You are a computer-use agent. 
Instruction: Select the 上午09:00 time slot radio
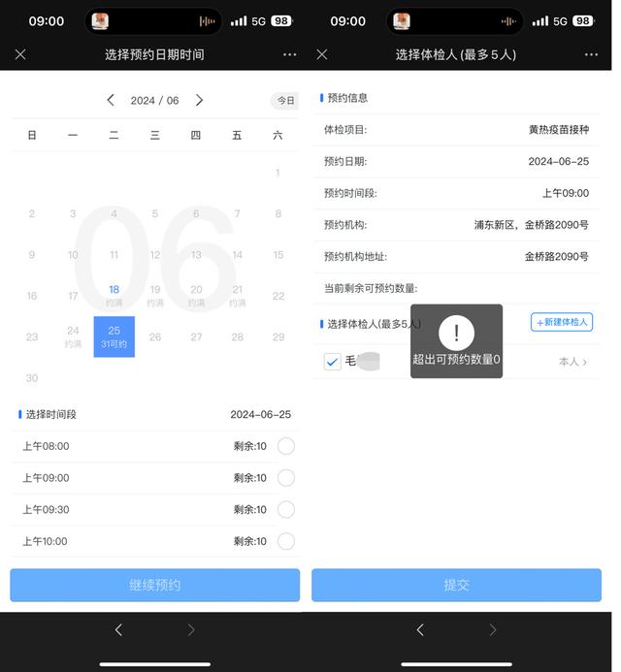click(x=286, y=478)
